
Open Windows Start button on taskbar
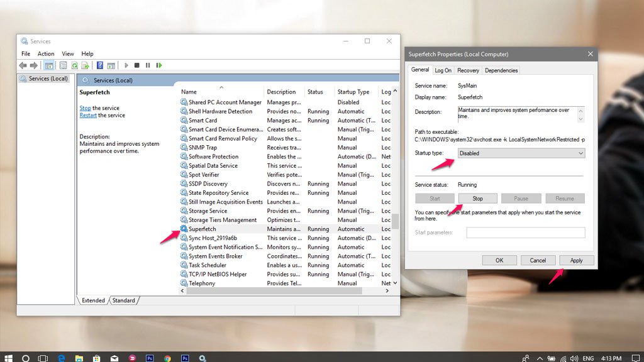[8, 358]
